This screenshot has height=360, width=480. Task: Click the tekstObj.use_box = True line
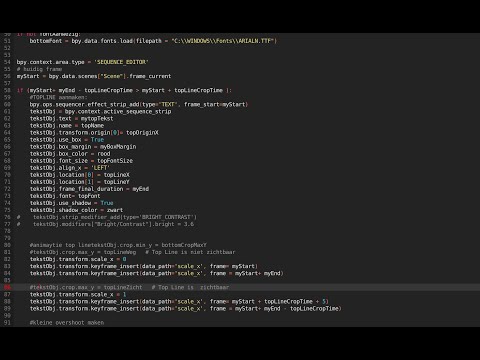tap(67, 139)
